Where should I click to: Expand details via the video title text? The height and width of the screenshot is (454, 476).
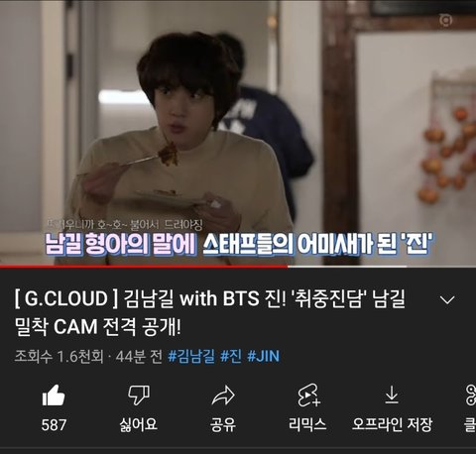click(x=210, y=312)
